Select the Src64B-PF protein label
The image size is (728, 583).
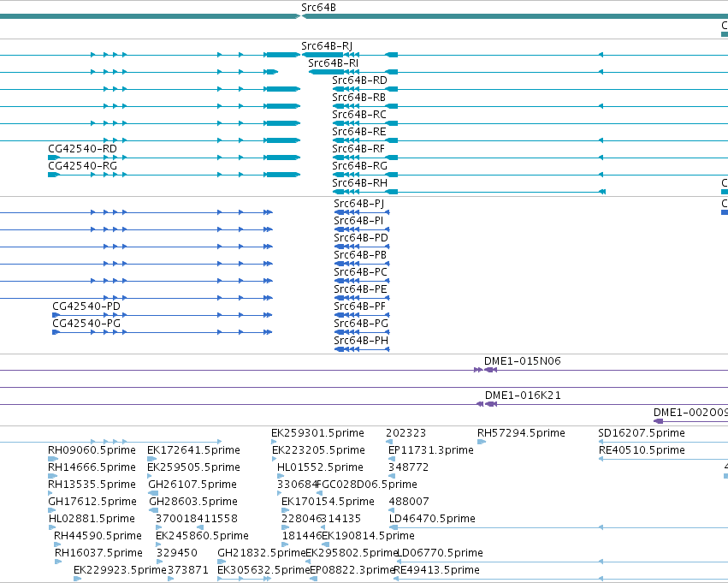click(360, 306)
